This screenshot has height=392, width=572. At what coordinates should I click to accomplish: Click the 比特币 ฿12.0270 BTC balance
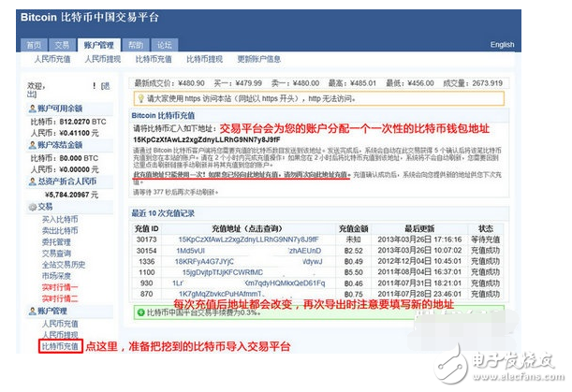(x=68, y=122)
